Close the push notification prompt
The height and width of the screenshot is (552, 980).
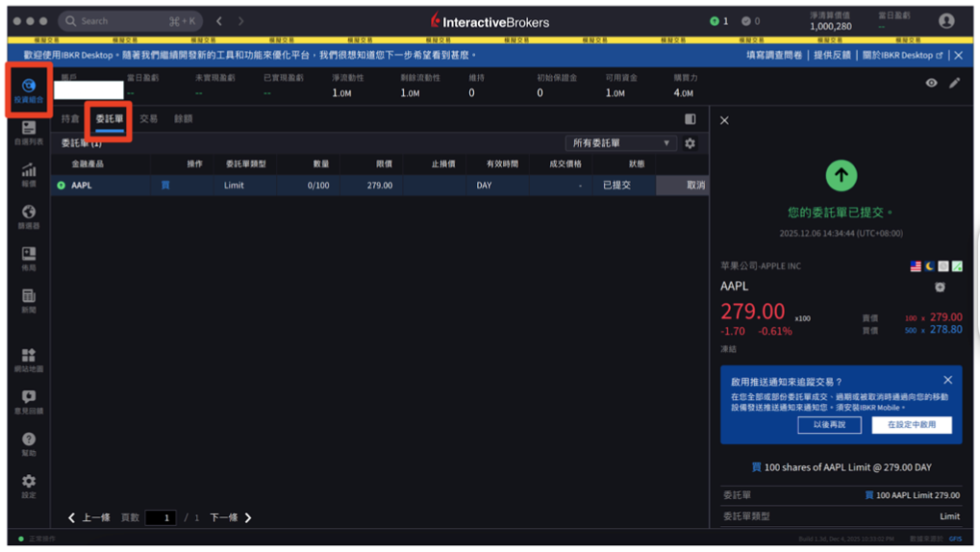point(947,380)
